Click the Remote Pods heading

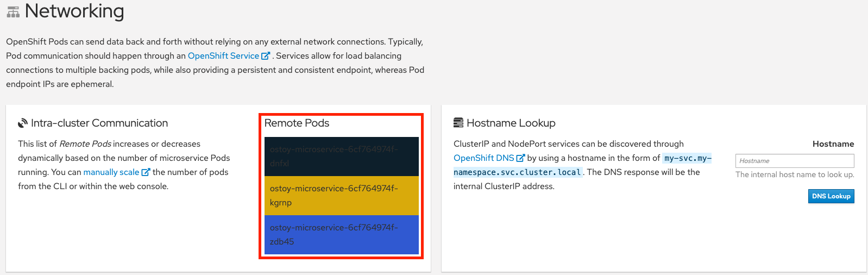[x=297, y=123]
